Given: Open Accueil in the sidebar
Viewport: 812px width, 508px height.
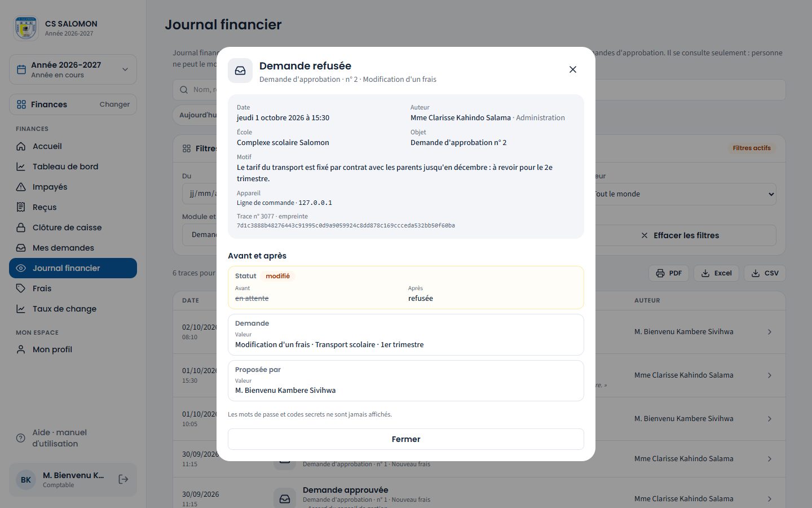Looking at the screenshot, I should point(73,146).
